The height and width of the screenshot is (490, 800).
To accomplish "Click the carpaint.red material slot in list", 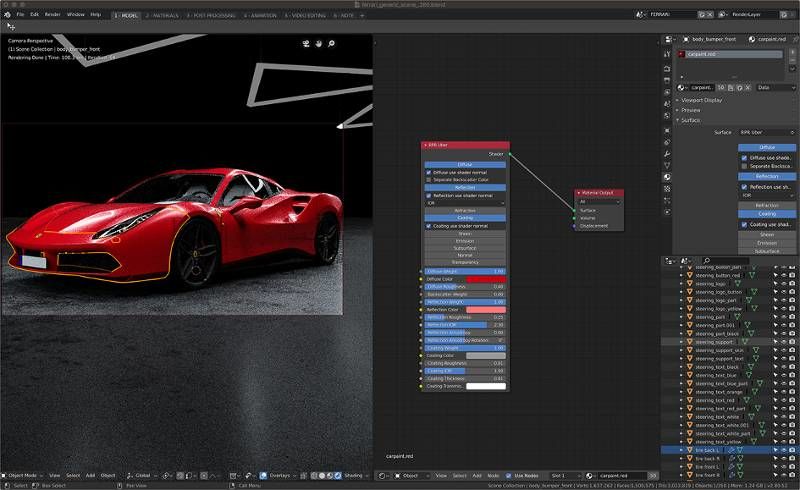I will tap(730, 54).
